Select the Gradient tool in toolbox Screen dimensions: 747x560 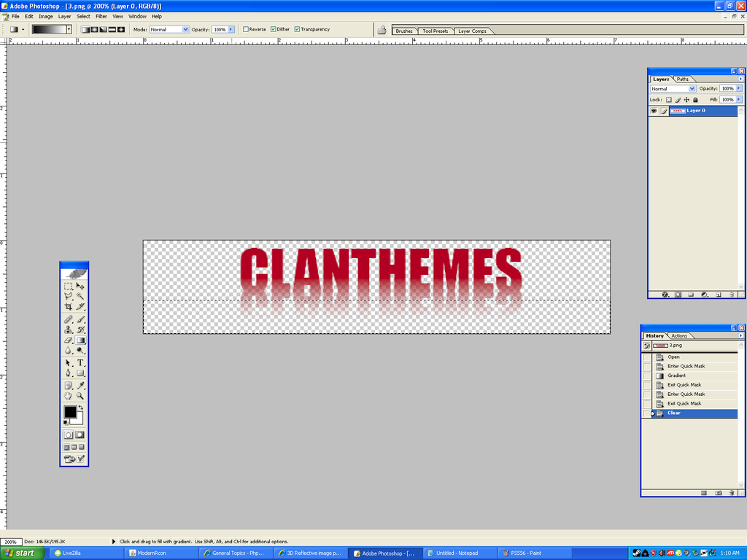[80, 340]
